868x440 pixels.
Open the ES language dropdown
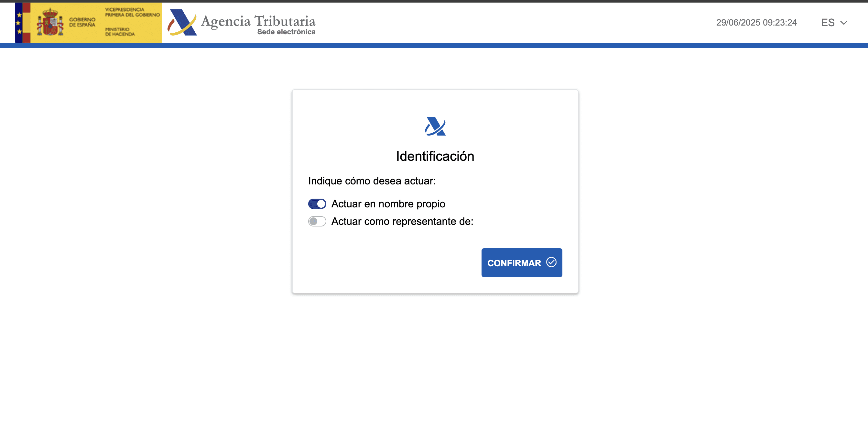828,23
